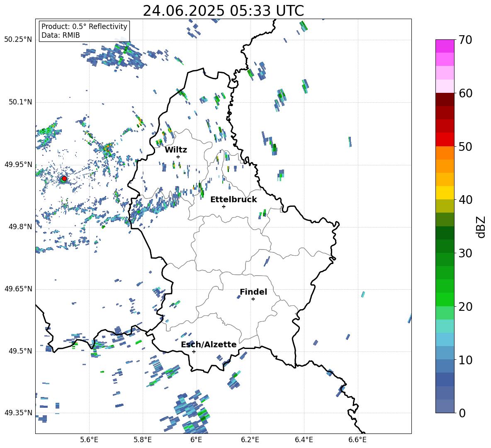The width and height of the screenshot is (491, 448).
Task: Click the cross marker below Esch/Alzette
Action: pyautogui.click(x=194, y=351)
